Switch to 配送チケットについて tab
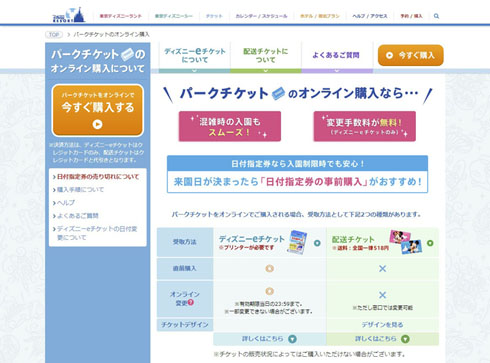This screenshot has height=363, width=490. pos(266,56)
